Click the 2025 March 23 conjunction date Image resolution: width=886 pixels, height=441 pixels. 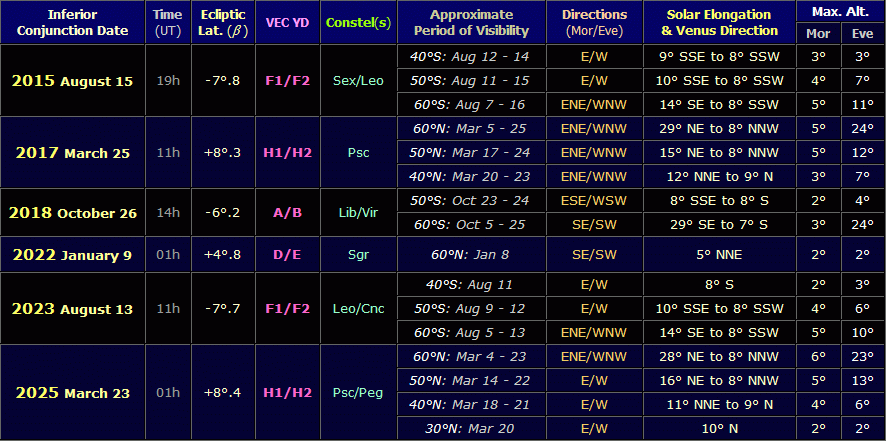(x=72, y=393)
